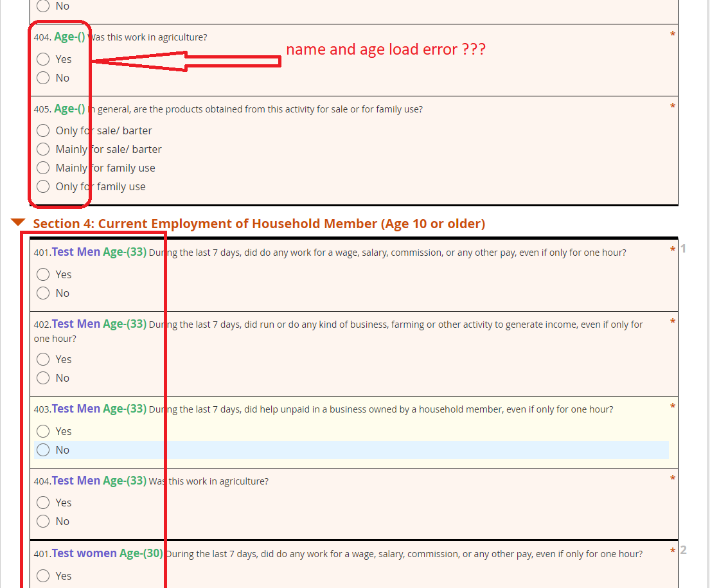Select Yes for Test Men question 403

[43, 431]
